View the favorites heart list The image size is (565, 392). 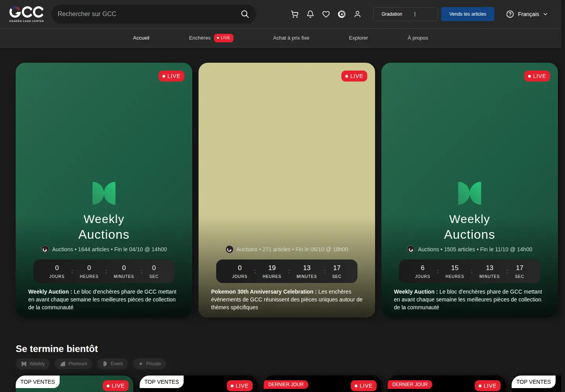coord(326,14)
